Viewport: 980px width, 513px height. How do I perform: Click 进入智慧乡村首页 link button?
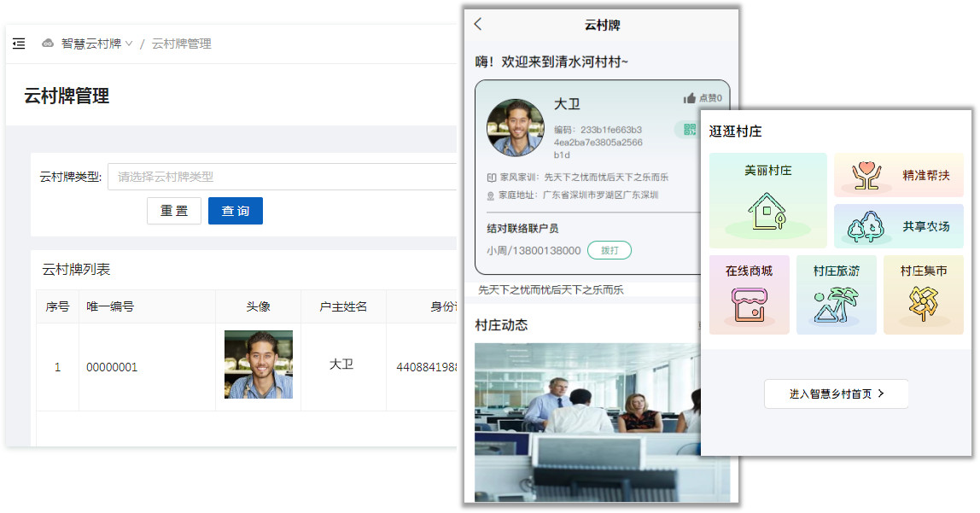pos(836,394)
